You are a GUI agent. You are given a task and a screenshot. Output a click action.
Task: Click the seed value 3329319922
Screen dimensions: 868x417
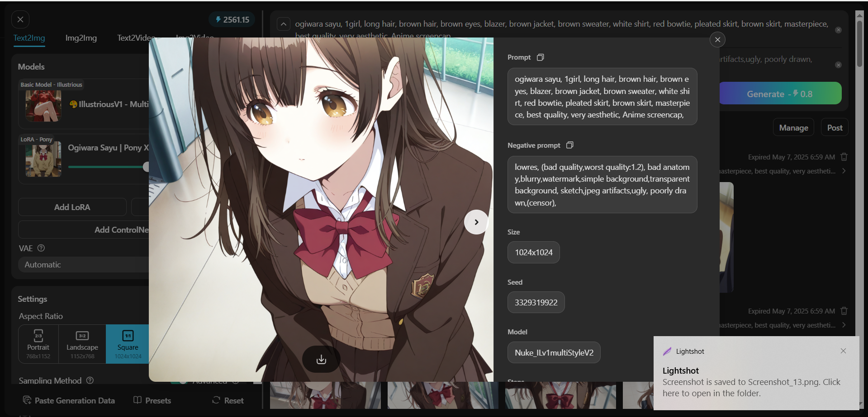pyautogui.click(x=536, y=302)
